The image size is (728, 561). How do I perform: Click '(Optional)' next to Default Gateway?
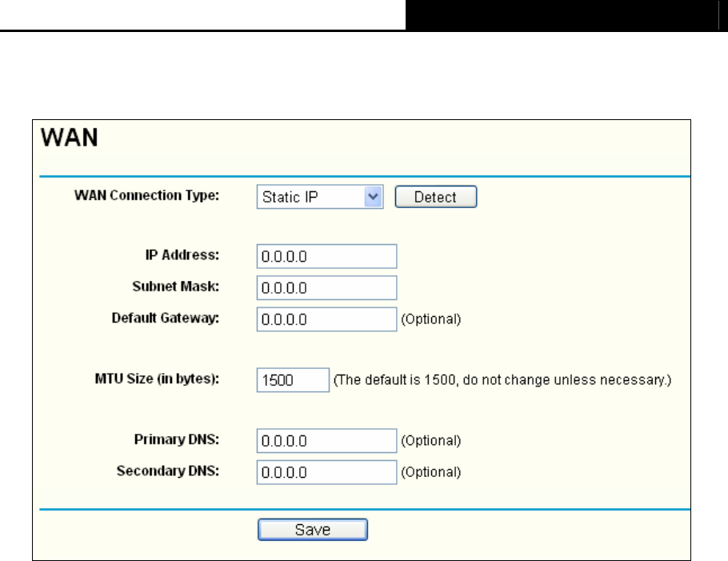(x=431, y=319)
